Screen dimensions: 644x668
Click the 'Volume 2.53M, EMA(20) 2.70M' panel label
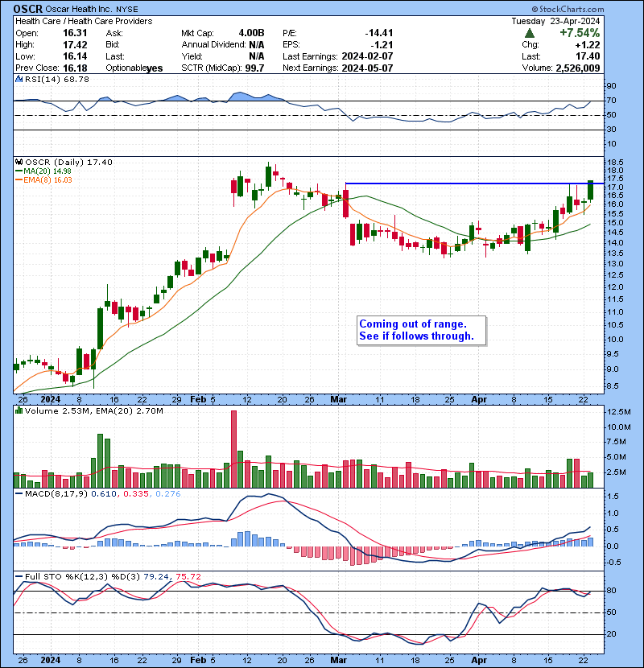93,411
